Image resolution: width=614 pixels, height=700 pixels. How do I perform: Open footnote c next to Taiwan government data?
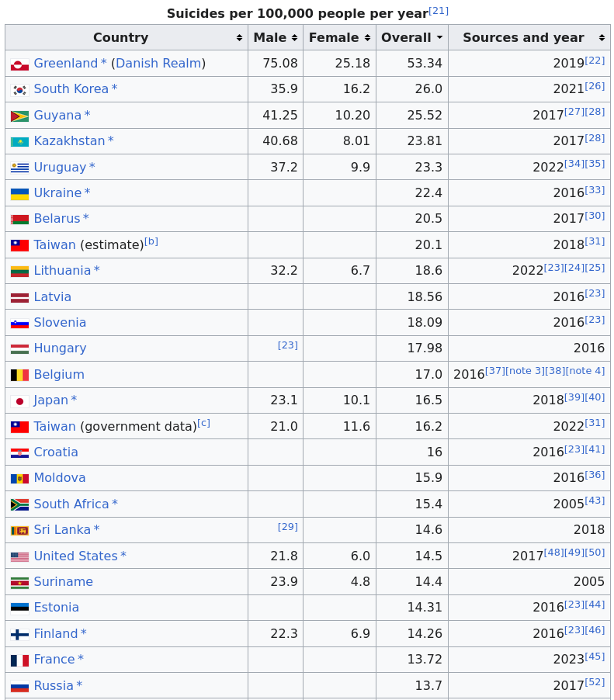coord(203,423)
